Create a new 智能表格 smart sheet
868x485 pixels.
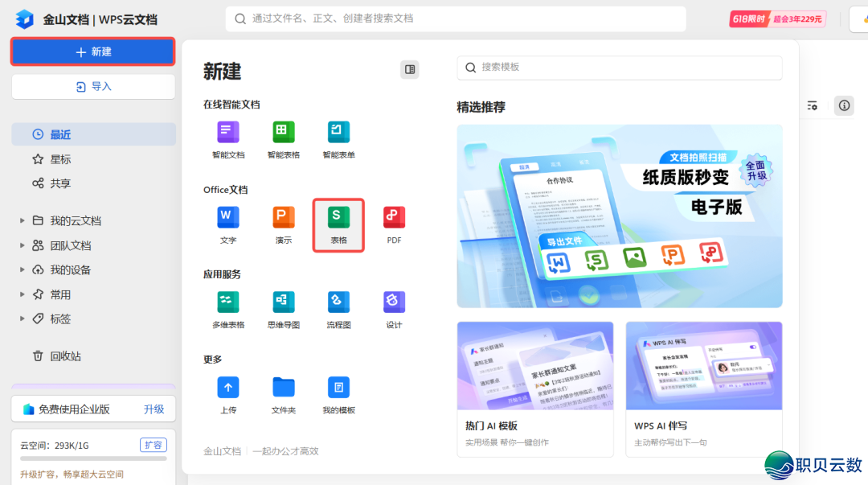tap(284, 140)
